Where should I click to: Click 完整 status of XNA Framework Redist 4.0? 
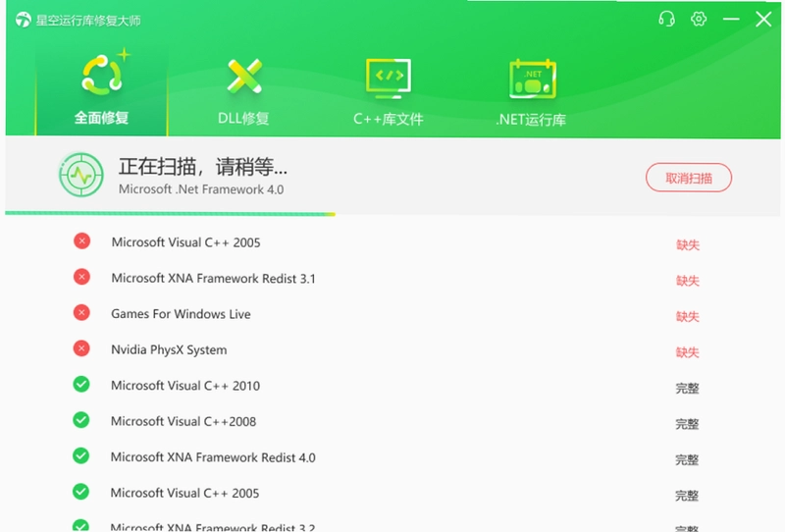click(x=687, y=460)
